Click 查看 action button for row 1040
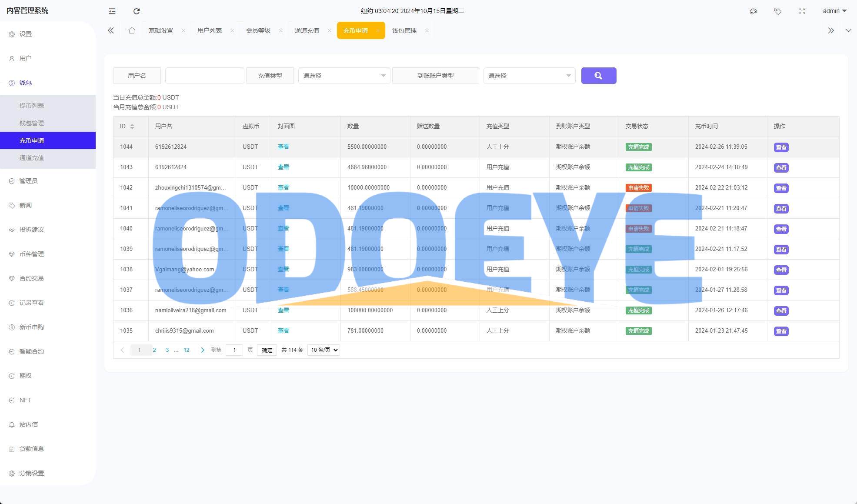The width and height of the screenshot is (857, 504). coord(781,229)
